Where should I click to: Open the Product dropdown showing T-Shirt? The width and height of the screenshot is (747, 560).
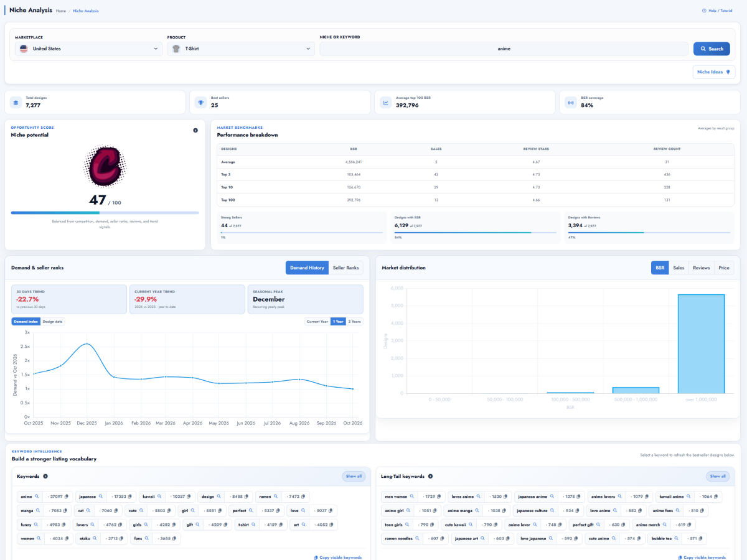241,49
